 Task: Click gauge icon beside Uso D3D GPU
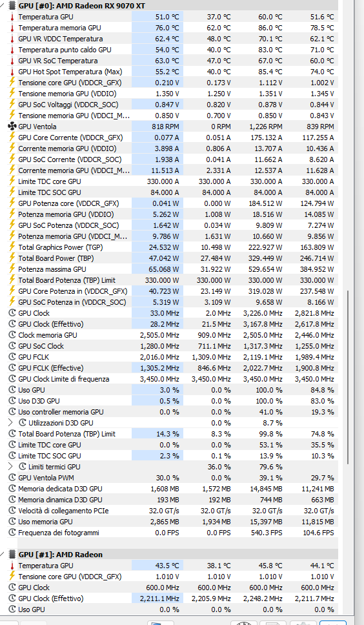tap(12, 401)
